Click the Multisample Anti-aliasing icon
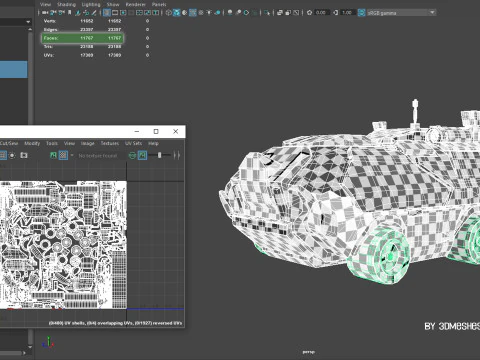This screenshot has width=480, height=360. coord(246,13)
